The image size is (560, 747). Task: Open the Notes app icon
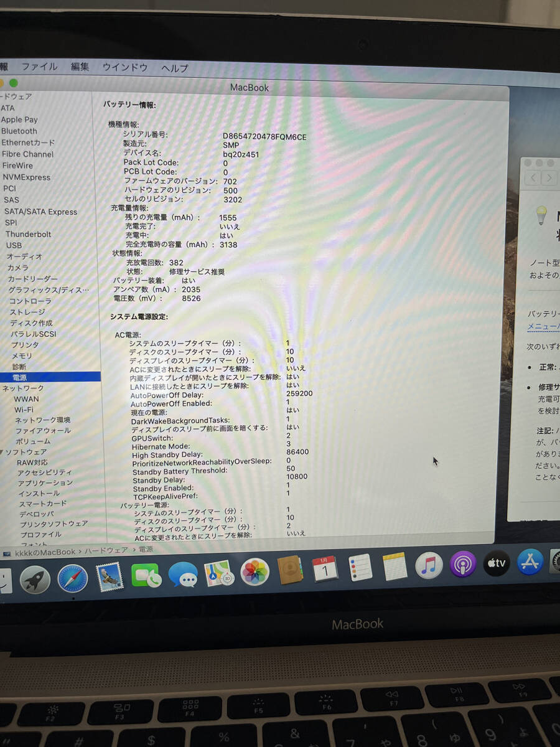pyautogui.click(x=394, y=566)
